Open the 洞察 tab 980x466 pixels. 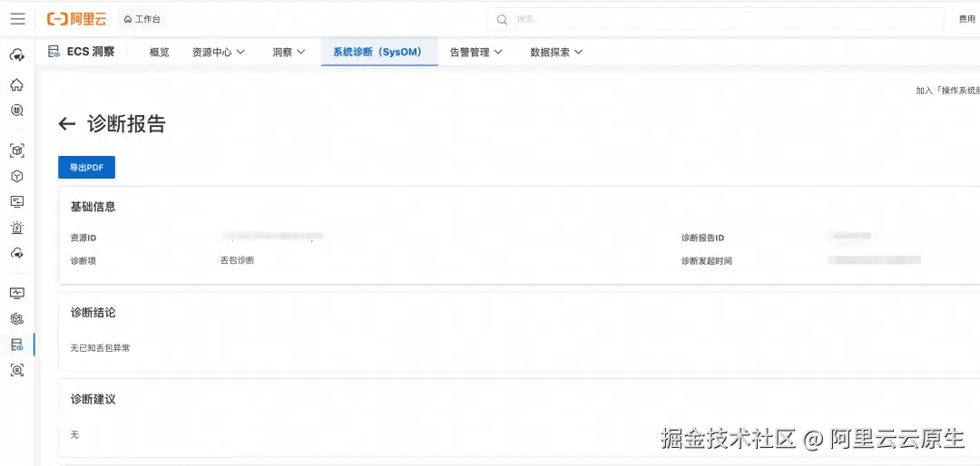(282, 53)
